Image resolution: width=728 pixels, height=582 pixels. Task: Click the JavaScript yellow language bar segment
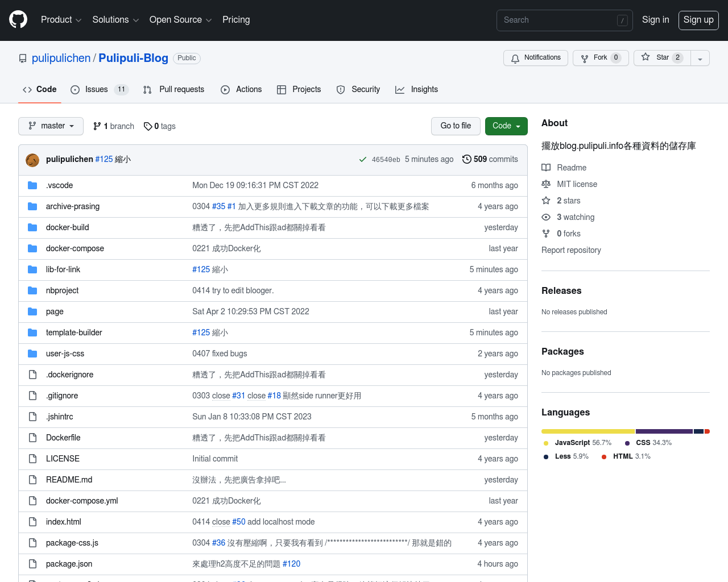point(588,431)
